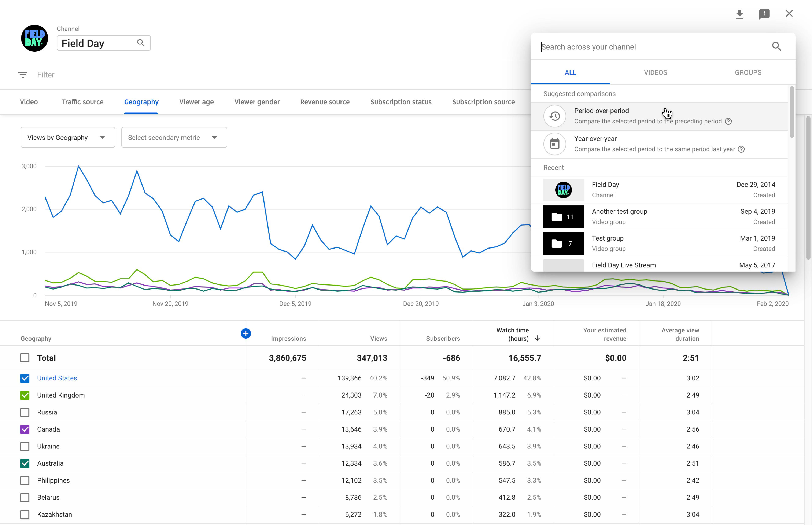The height and width of the screenshot is (525, 812).
Task: Click the Year-over-year calendar icon
Action: 554,144
